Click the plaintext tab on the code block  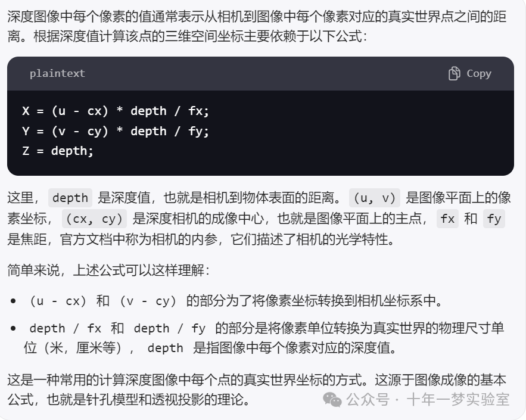[x=57, y=73]
